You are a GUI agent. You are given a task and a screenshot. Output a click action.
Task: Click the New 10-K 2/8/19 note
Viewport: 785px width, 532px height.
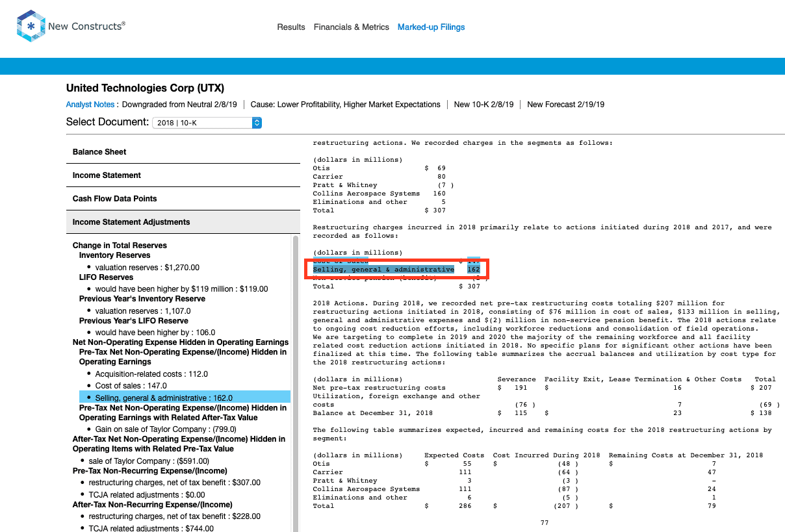(484, 105)
